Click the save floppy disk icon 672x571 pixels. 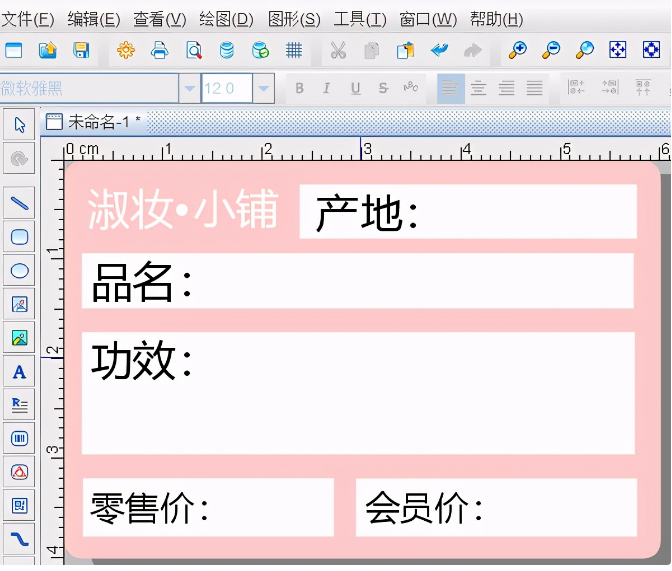[x=81, y=51]
